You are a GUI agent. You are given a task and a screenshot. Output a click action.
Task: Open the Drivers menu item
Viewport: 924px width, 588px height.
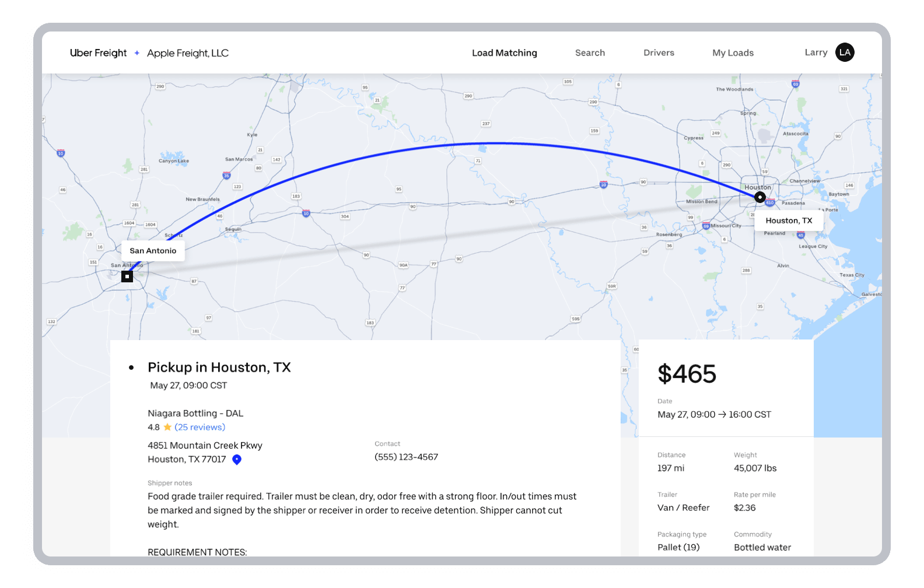coord(659,53)
